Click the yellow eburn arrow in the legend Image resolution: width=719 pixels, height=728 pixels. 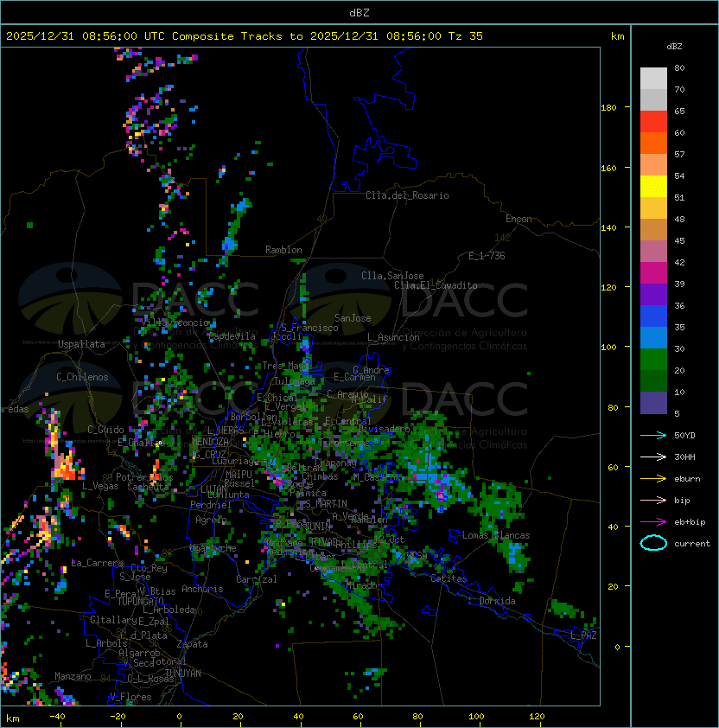pos(653,479)
